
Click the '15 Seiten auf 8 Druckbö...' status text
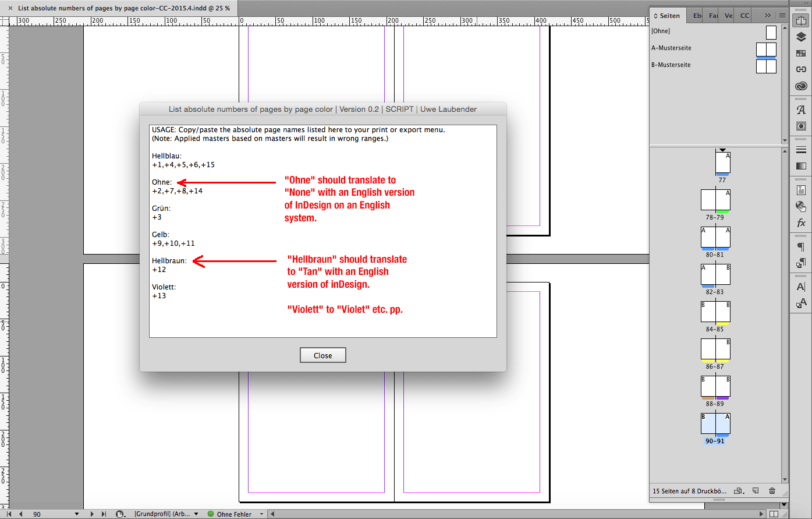690,491
